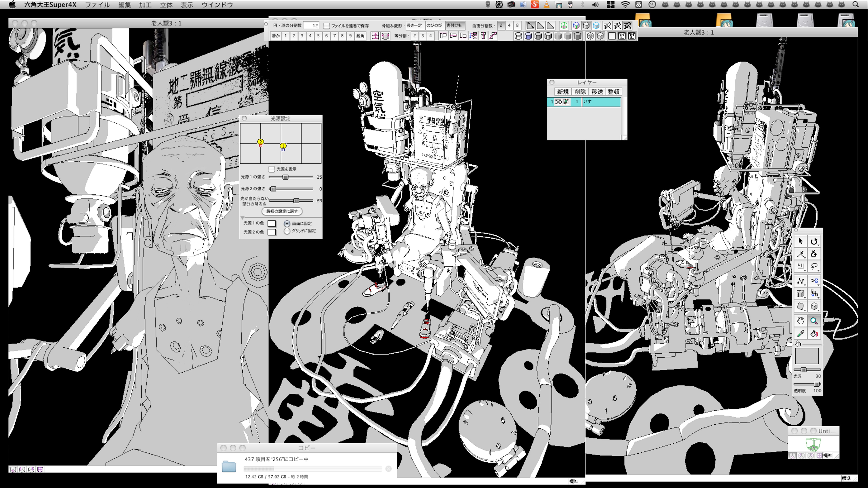Click the wireframe cylinder render icon

tap(518, 36)
